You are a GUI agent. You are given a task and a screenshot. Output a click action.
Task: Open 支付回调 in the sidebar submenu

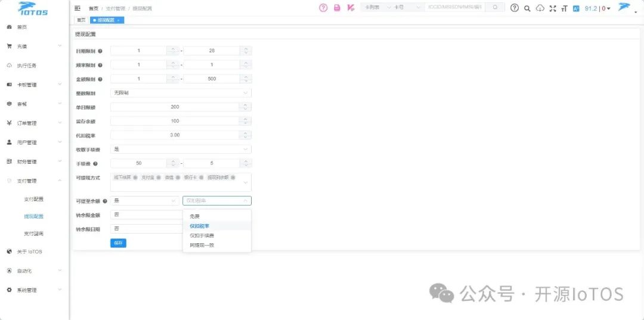[33, 234]
